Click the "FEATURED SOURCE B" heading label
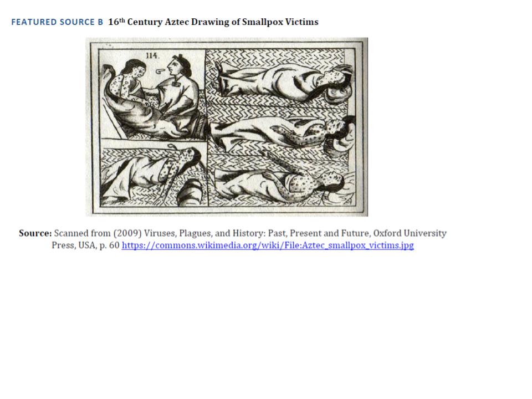This screenshot has width=532, height=399. pos(57,22)
